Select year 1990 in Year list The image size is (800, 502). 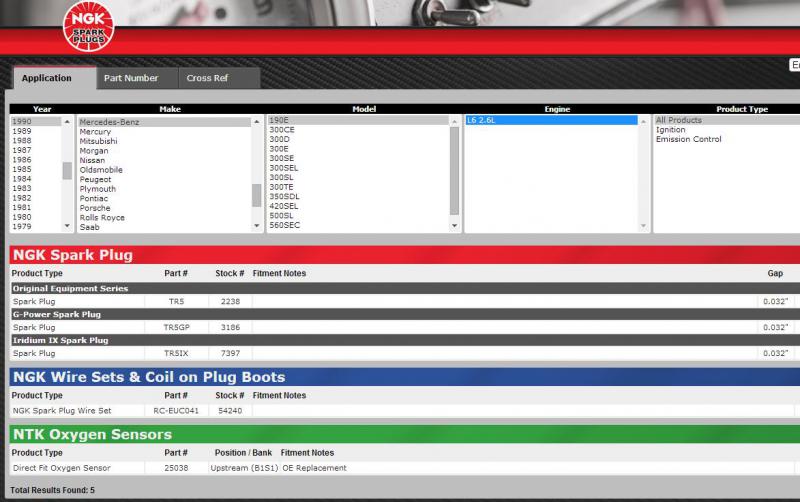click(x=36, y=121)
